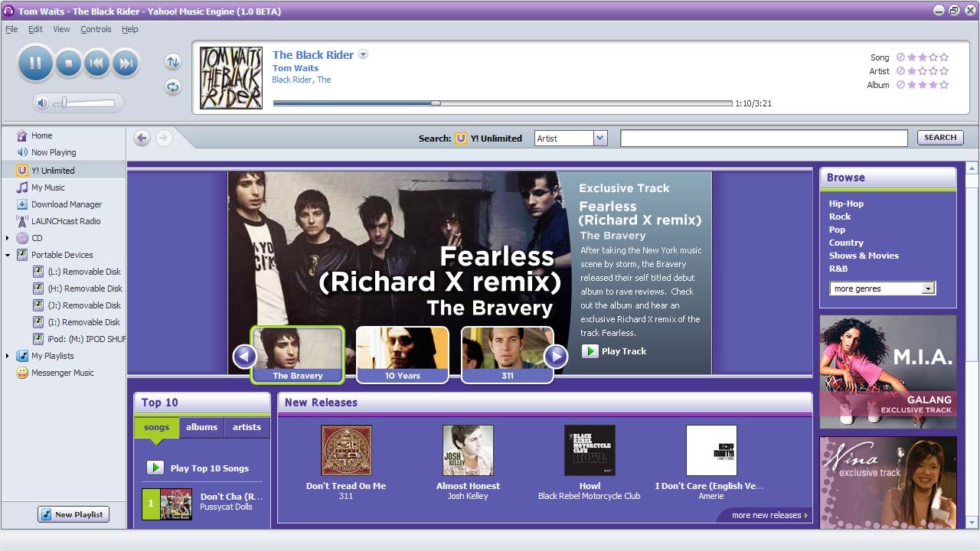Browse the Hip-Hop genre
The height and width of the screenshot is (551, 980).
(846, 204)
